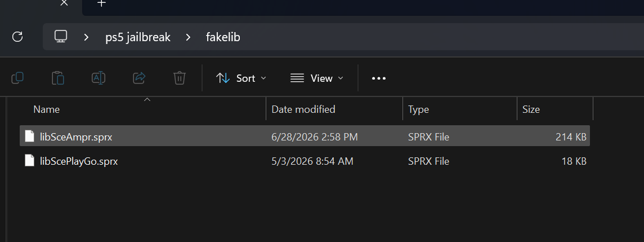Go to the ps5 jailbreak folder breadcrumb
The image size is (644, 242).
[137, 37]
